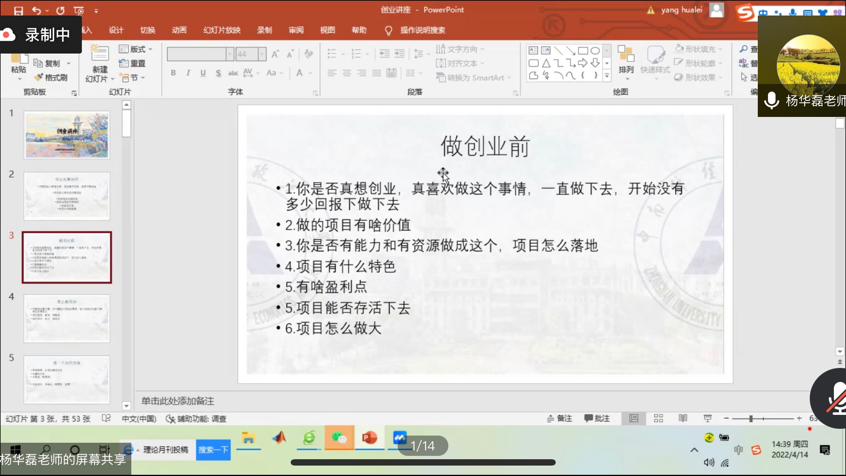Click the Format Painter button
This screenshot has width=846, height=476.
pyautogui.click(x=51, y=77)
